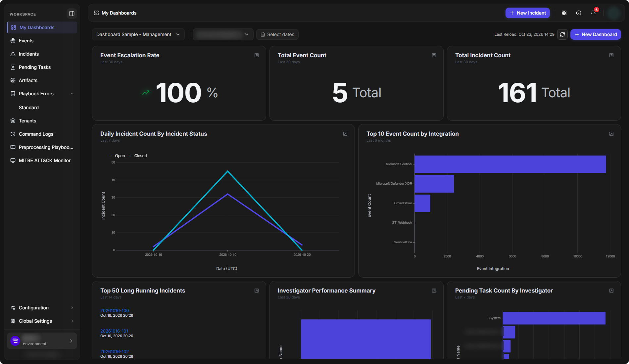Viewport: 629px width, 364px height.
Task: Collapse the Playbook Errors chevron
Action: click(72, 94)
